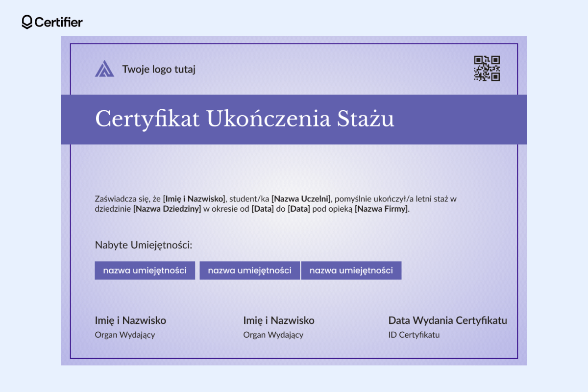Click the last 'nazwa umiejętności' skill tag
The image size is (588, 392).
click(x=351, y=270)
